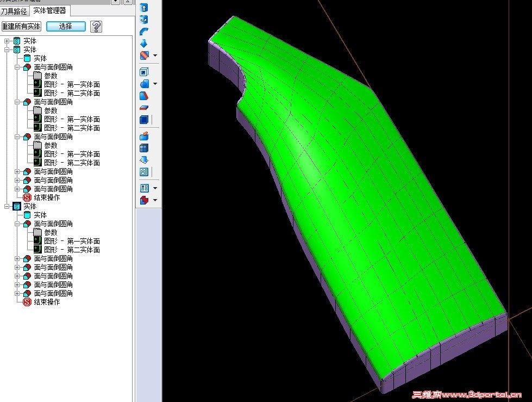
Task: Open the dropdown arrow beside the Boolean solids icon
Action: [155, 200]
